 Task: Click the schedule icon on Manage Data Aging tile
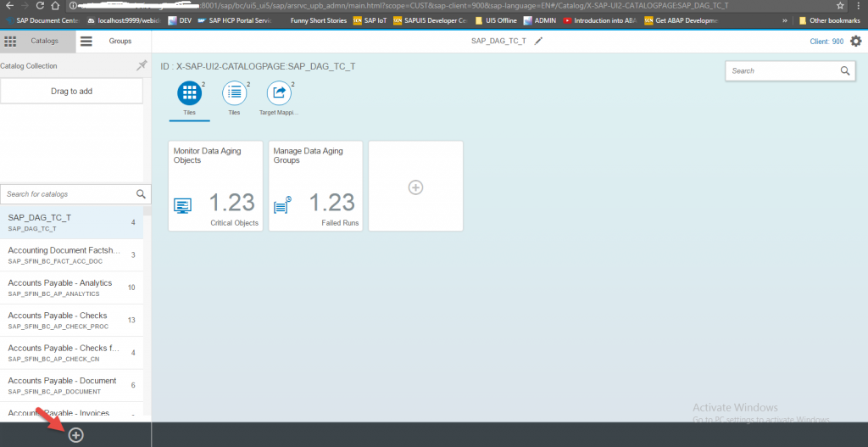282,205
